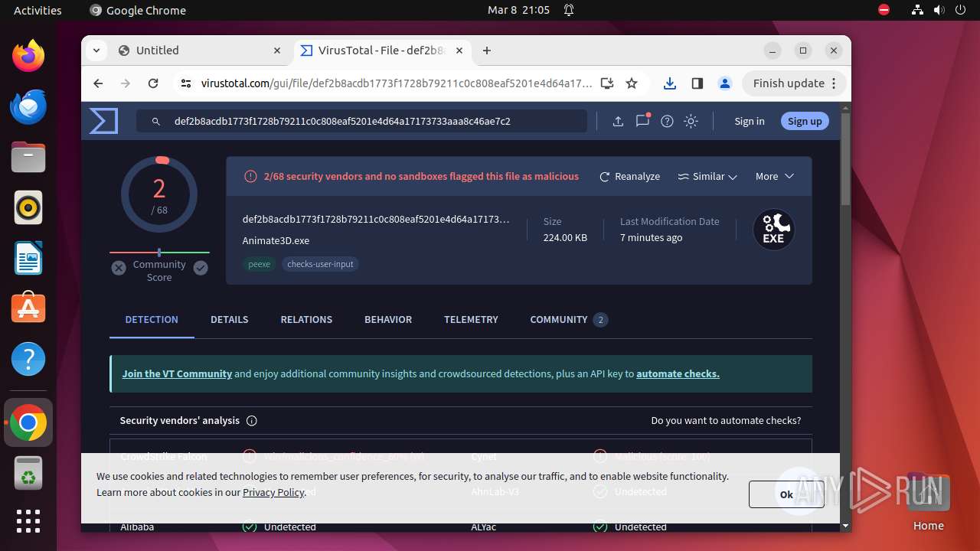The height and width of the screenshot is (551, 980).
Task: Close the VirusTotal tab
Action: [459, 51]
